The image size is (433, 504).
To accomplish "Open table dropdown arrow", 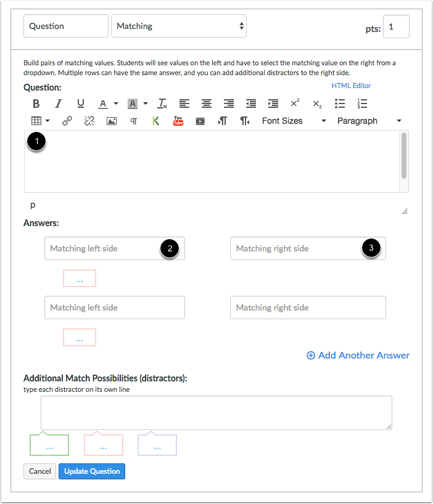I will click(47, 121).
